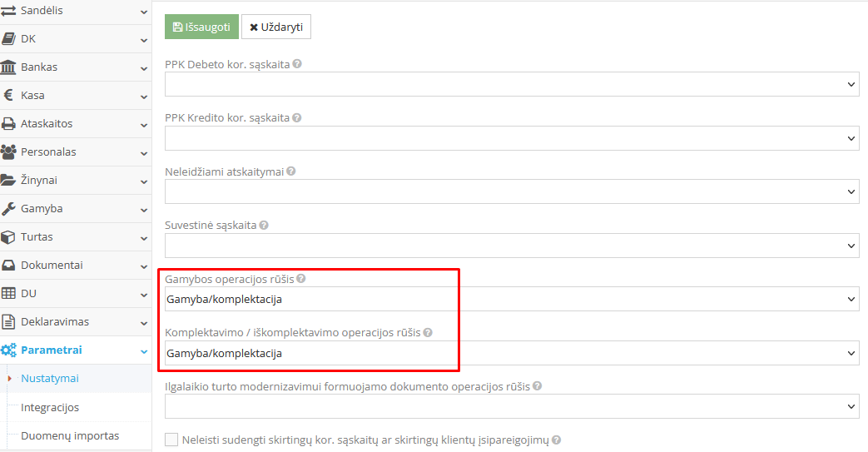Select Integracijos under Parametrai
This screenshot has height=452, width=868.
pyautogui.click(x=50, y=408)
